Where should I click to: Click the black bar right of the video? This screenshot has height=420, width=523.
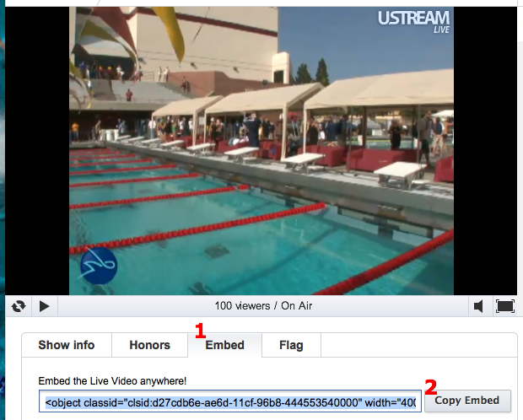coord(485,151)
